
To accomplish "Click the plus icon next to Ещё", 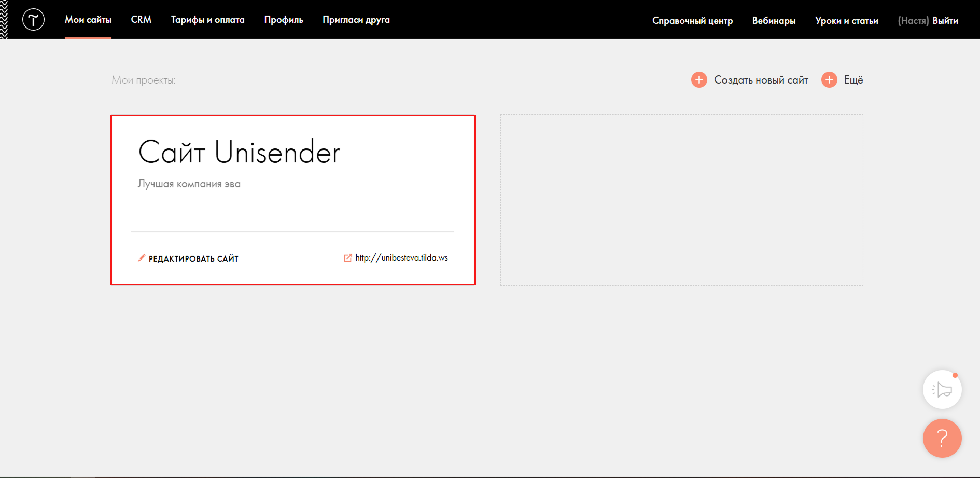I will point(829,80).
